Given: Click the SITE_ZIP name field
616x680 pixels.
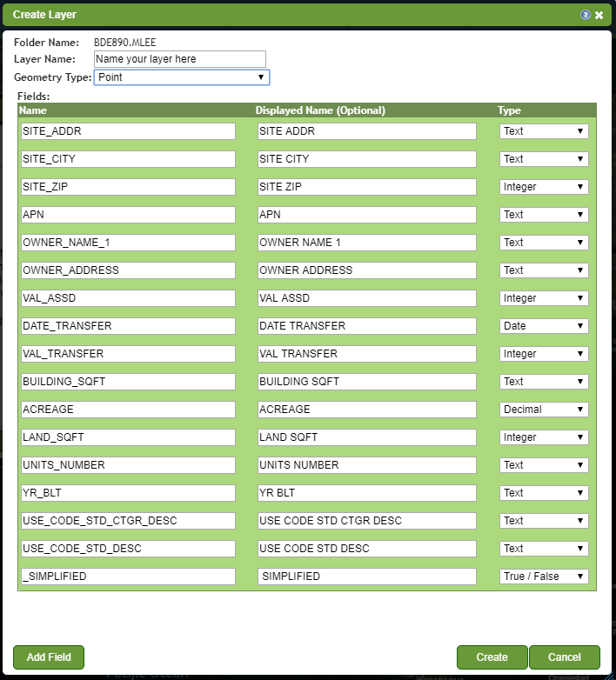Looking at the screenshot, I should [128, 186].
